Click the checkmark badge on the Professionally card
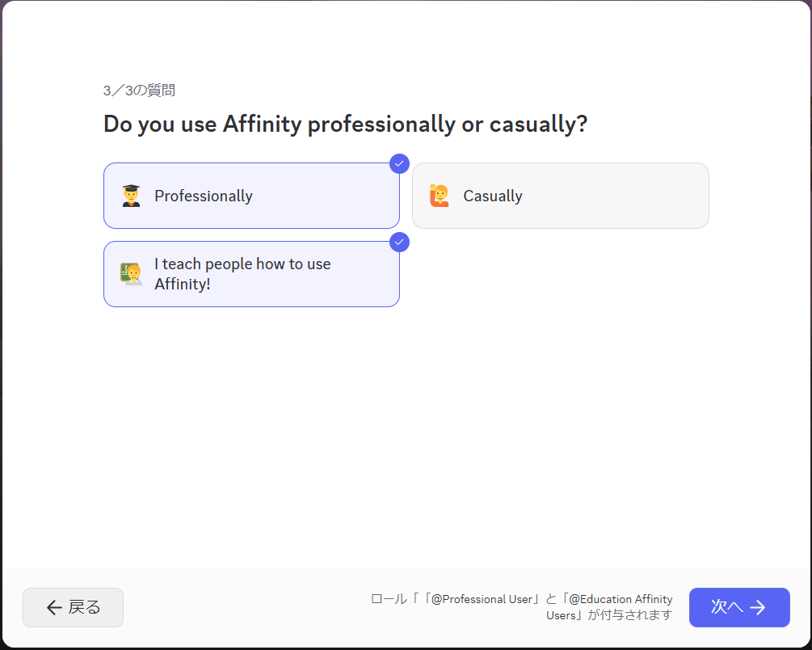Screen dimensions: 812x650 coord(399,163)
